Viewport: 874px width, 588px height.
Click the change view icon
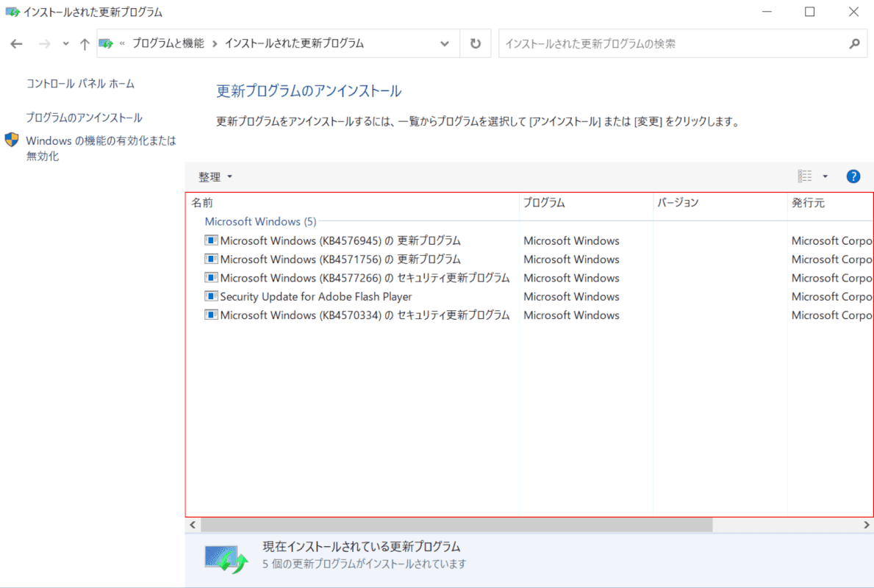[804, 176]
